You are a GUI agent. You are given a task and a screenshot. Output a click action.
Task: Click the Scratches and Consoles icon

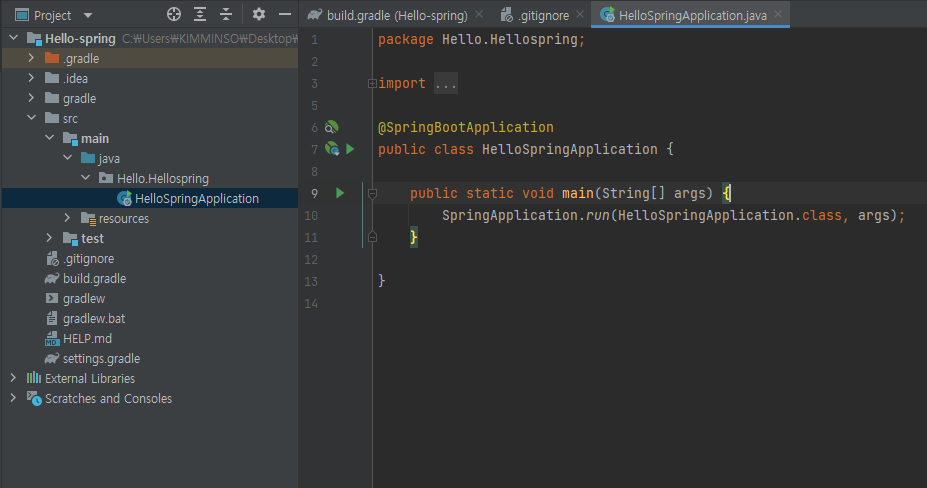click(34, 398)
